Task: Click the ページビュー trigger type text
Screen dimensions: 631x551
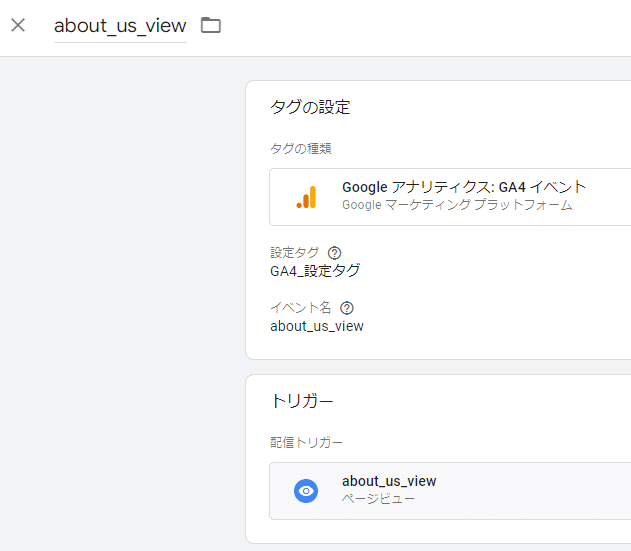Action: click(378, 499)
